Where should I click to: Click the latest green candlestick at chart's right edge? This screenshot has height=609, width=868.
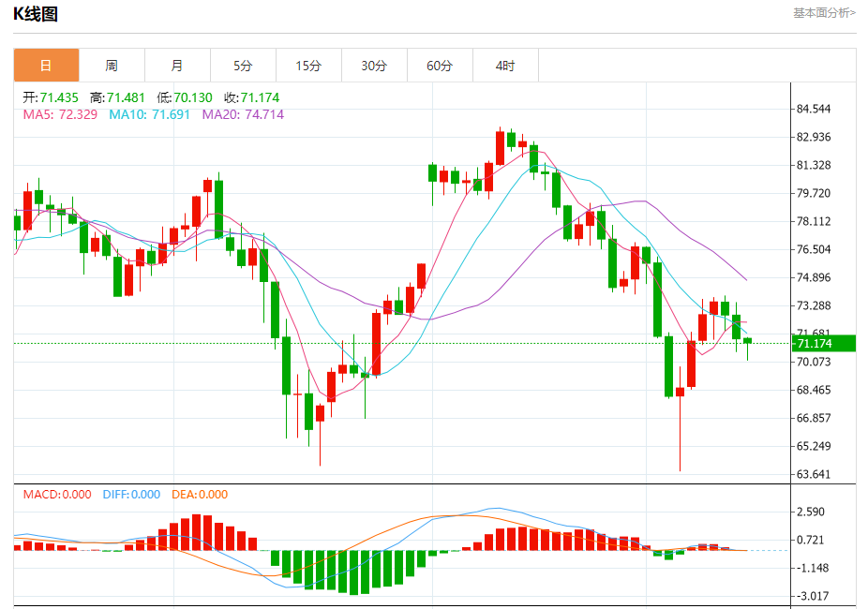(x=747, y=341)
